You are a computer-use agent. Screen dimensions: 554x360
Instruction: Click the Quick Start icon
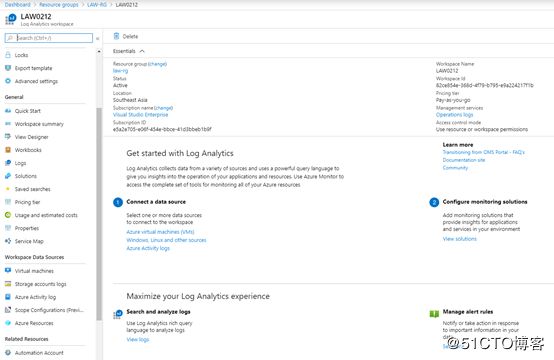click(x=8, y=111)
